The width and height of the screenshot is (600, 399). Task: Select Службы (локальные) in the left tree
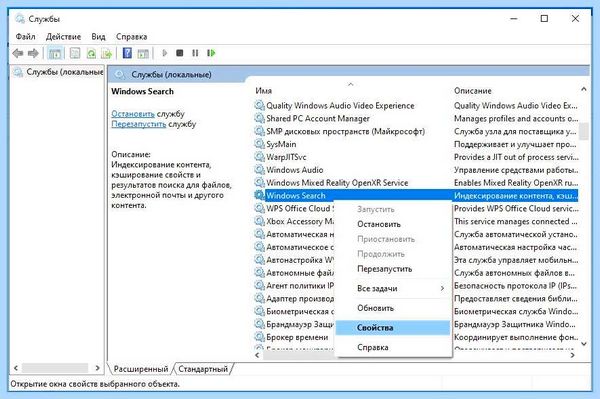click(65, 72)
